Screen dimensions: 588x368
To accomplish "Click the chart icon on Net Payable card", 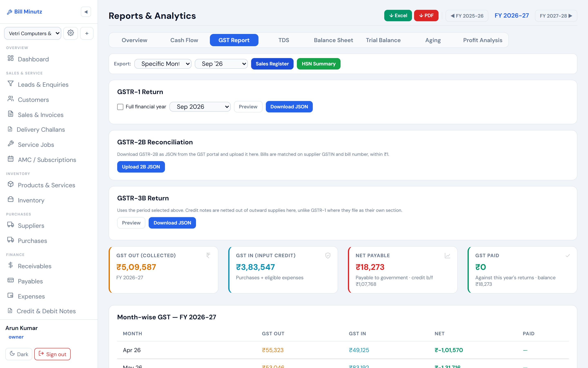I will point(447,255).
